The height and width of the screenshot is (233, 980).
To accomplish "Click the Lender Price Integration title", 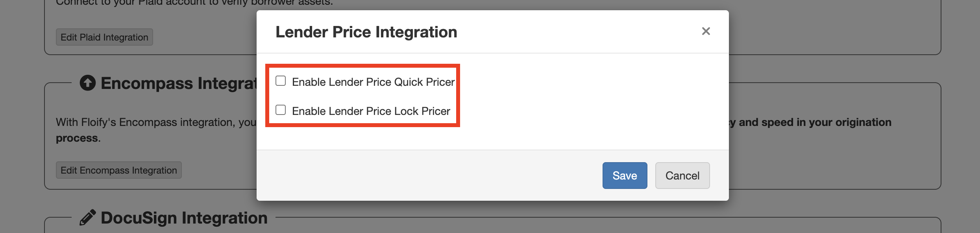I will click(366, 32).
